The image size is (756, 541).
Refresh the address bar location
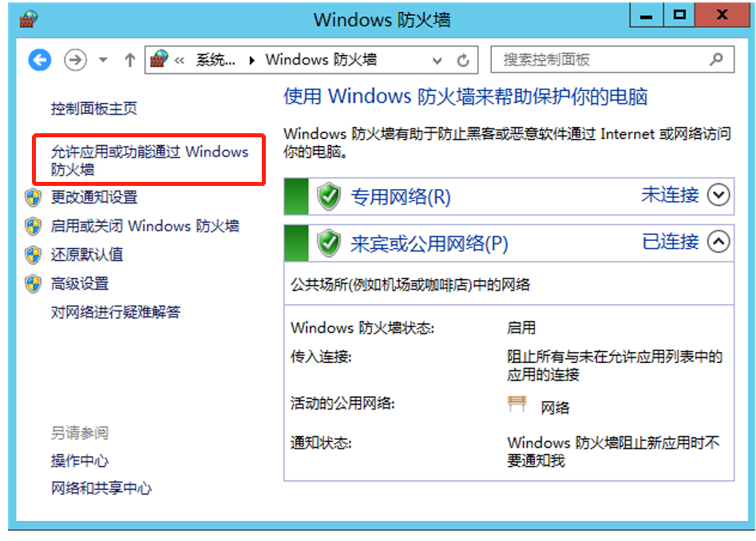click(463, 60)
